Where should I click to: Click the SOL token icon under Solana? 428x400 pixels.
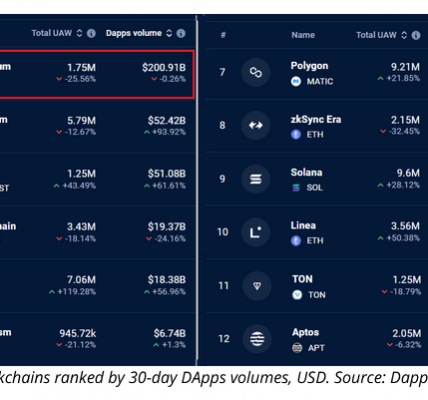(x=296, y=188)
